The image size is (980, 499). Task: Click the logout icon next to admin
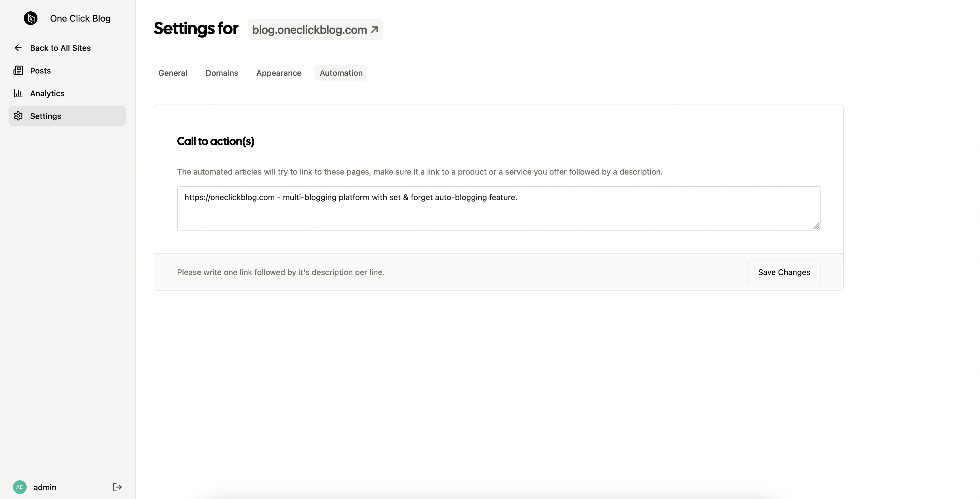117,487
